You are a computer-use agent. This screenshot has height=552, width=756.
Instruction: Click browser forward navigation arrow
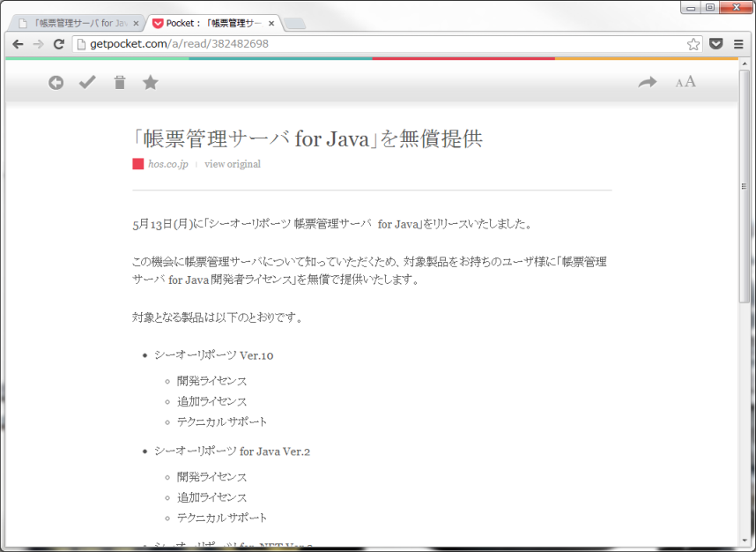click(38, 44)
